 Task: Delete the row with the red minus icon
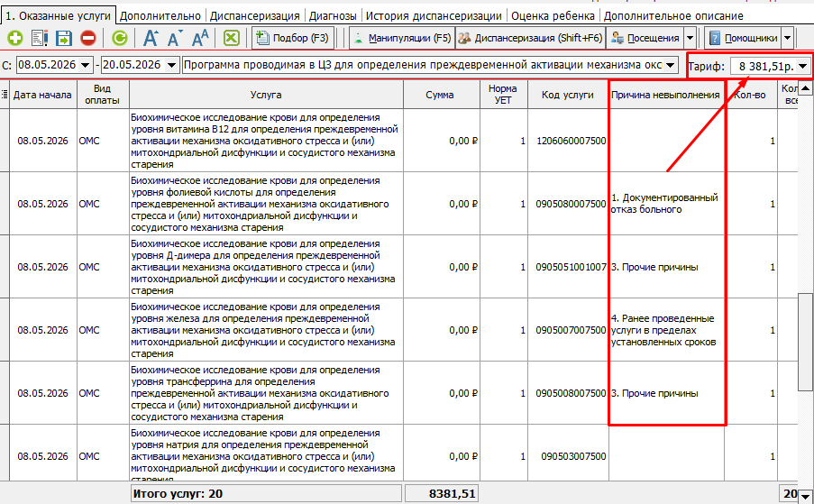tap(88, 38)
